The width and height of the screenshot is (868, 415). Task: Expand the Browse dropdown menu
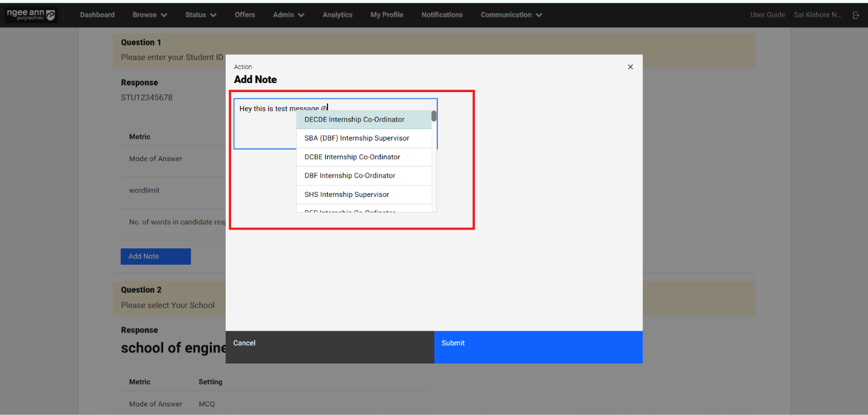click(150, 15)
